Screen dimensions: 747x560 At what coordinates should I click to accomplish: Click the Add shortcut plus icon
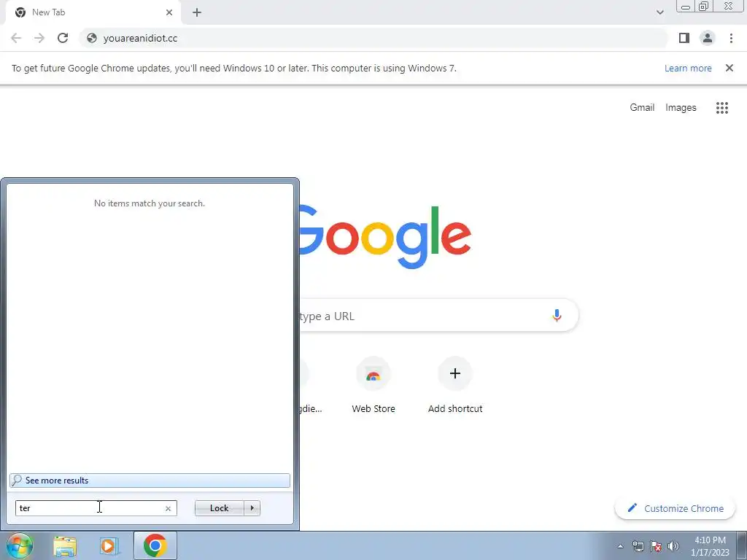pyautogui.click(x=455, y=373)
